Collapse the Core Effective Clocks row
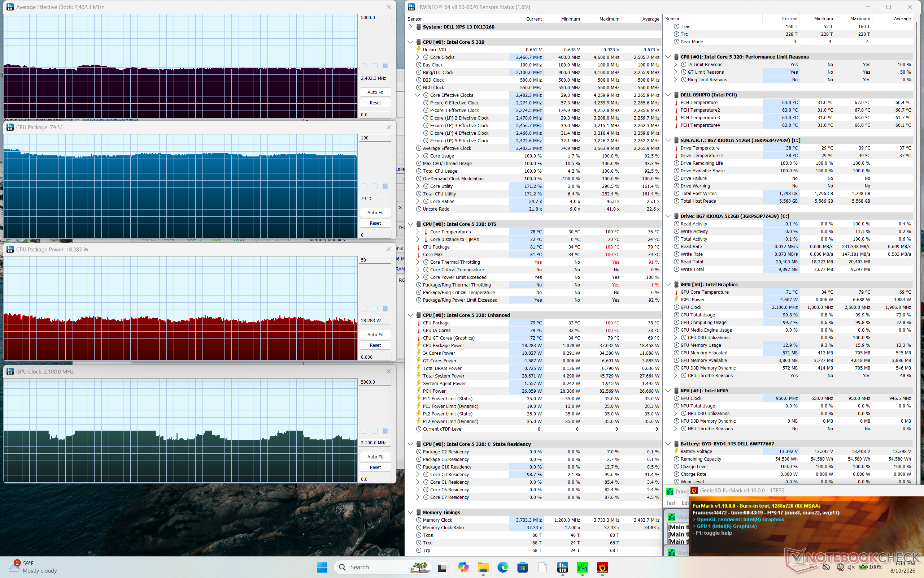The image size is (924, 578). 418,95
